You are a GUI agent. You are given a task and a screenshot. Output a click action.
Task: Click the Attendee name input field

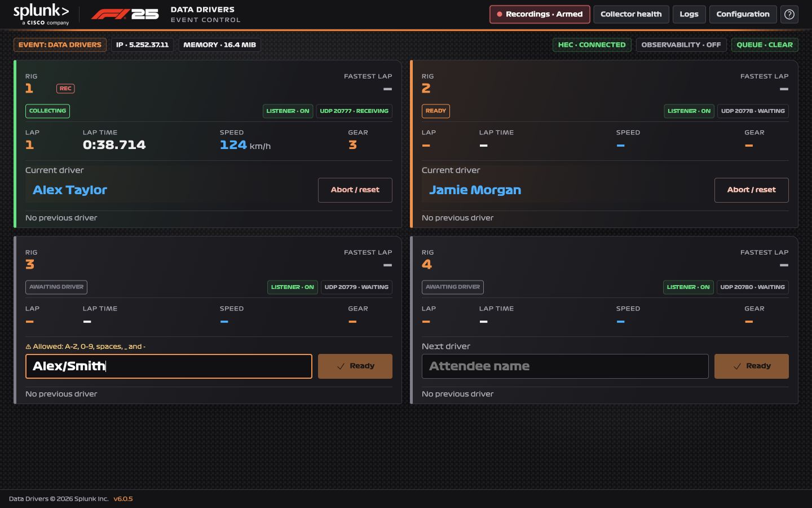[565, 366]
